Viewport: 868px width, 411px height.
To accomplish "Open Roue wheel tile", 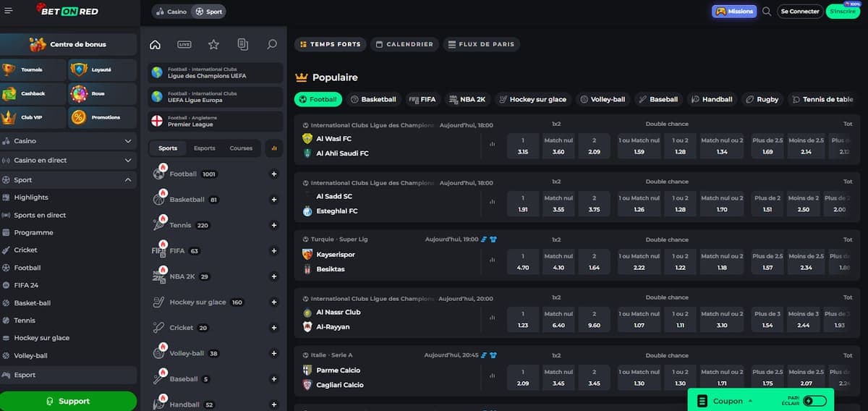I will coord(102,93).
